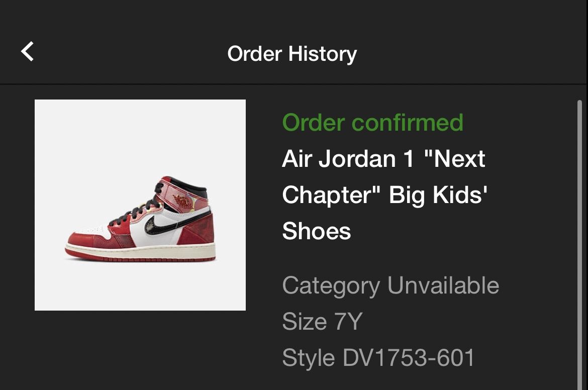Select the Category Unvailable line

click(390, 286)
